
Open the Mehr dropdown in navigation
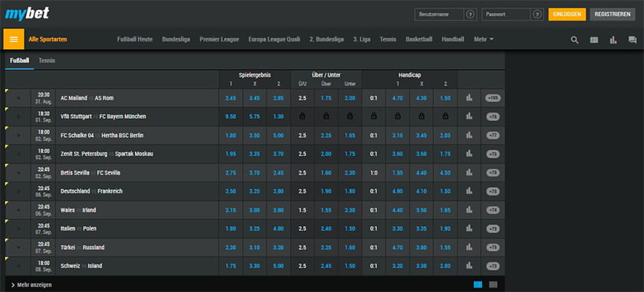pos(484,39)
